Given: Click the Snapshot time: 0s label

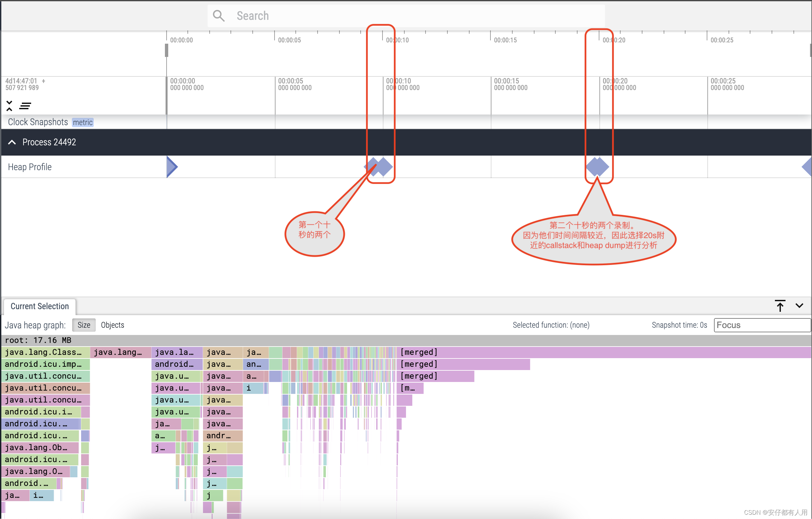Looking at the screenshot, I should 679,325.
